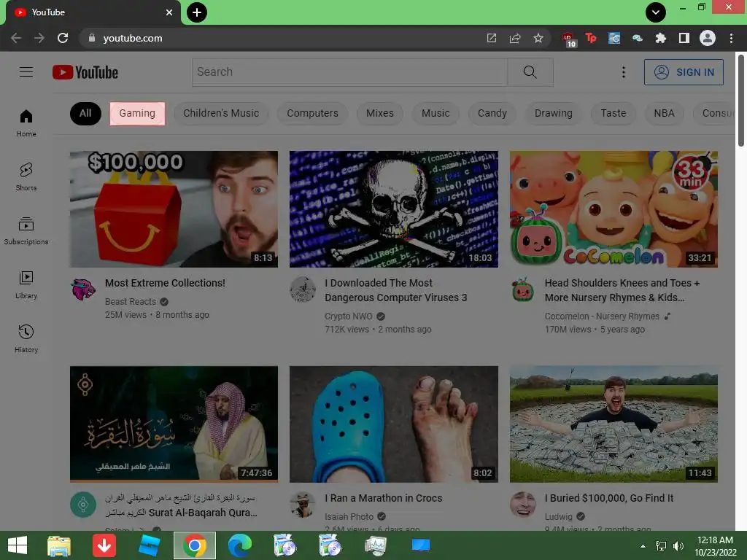
Task: Click the Surat Al-Baqarah thumbnail
Action: pyautogui.click(x=174, y=424)
